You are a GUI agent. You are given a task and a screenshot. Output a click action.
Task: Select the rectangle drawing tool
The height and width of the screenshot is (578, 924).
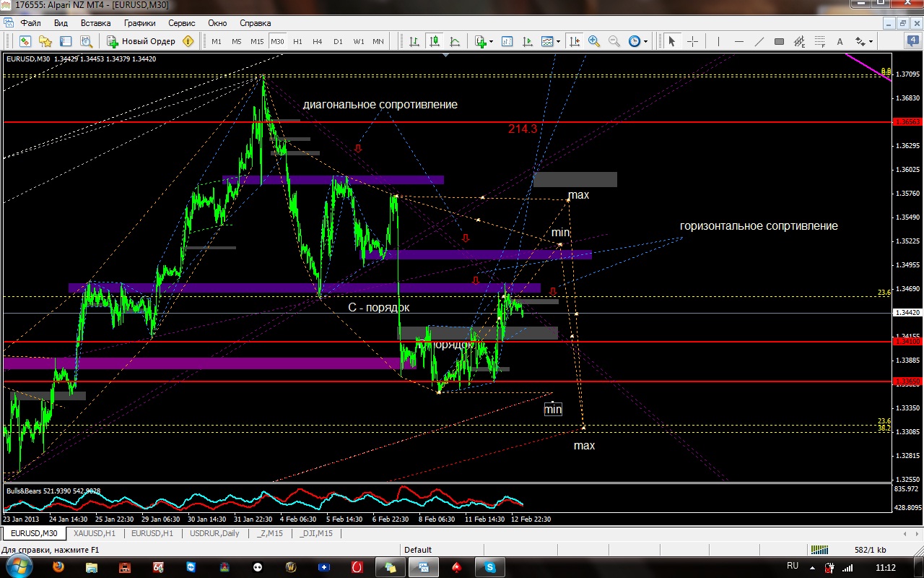779,41
